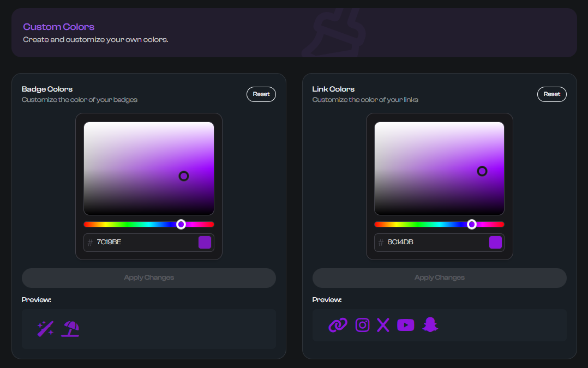
Task: Click 'Customize the color of your links' text
Action: click(x=365, y=100)
